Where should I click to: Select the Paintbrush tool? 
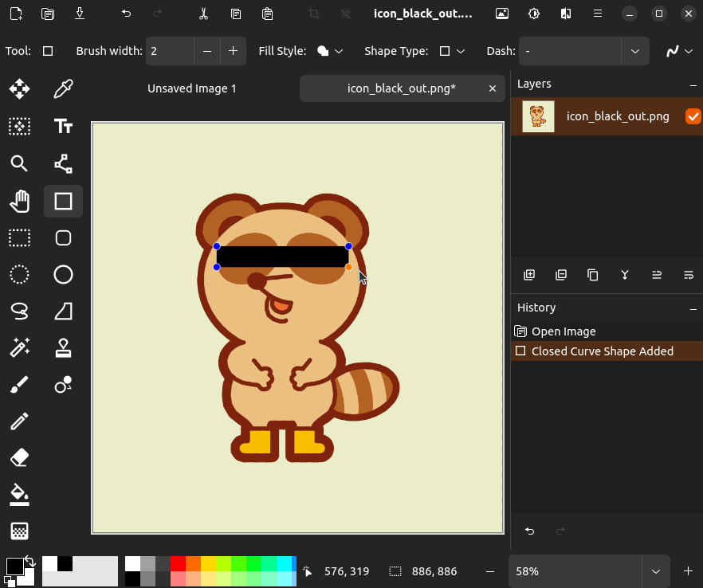tap(19, 385)
